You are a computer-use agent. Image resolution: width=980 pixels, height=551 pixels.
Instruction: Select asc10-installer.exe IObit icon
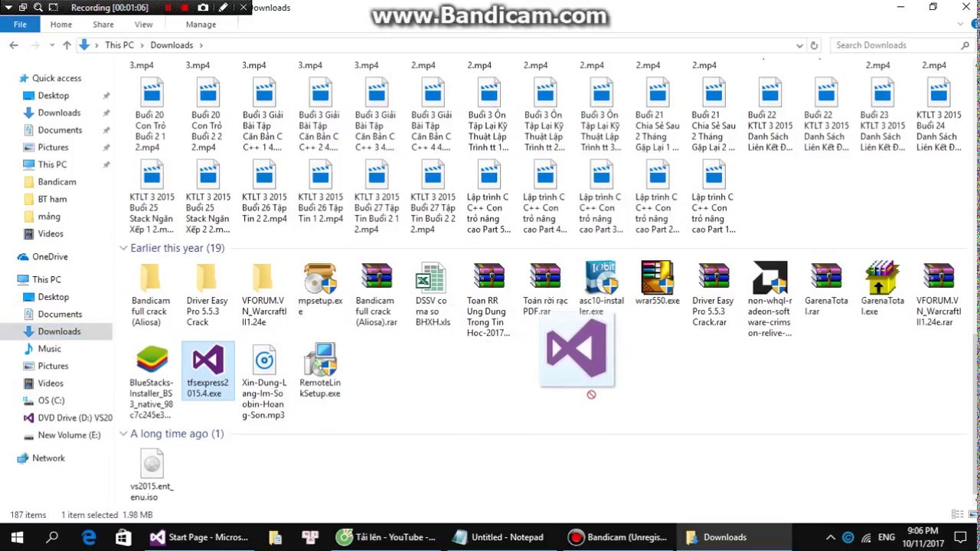(x=601, y=279)
